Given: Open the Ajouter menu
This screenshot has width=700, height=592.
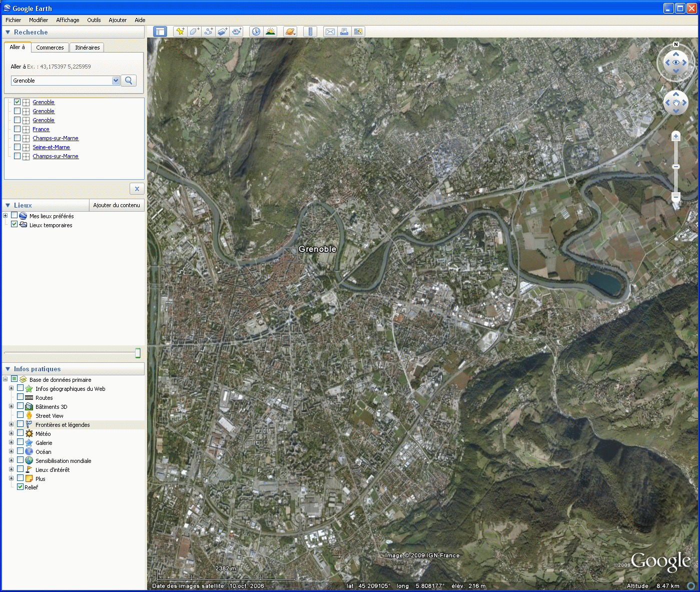Looking at the screenshot, I should 118,20.
